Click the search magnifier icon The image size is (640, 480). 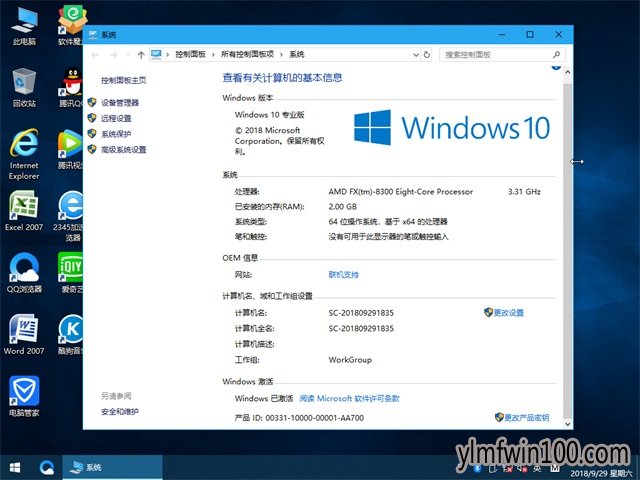[556, 54]
